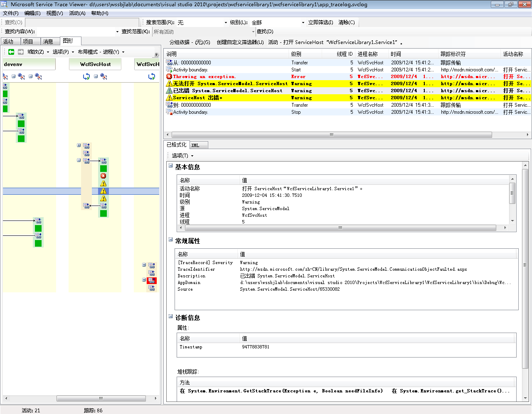Select the highlighted warning icon in graph
Screen dimensions: 532x414
(103, 191)
